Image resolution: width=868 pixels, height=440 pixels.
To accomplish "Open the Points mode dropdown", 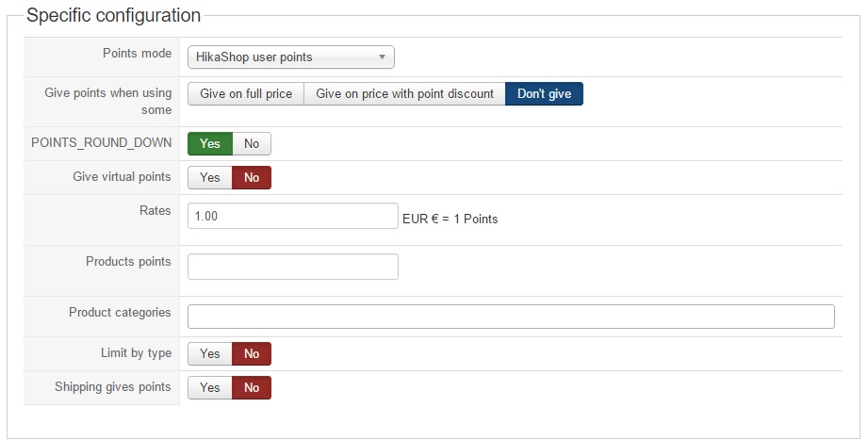I will [283, 57].
